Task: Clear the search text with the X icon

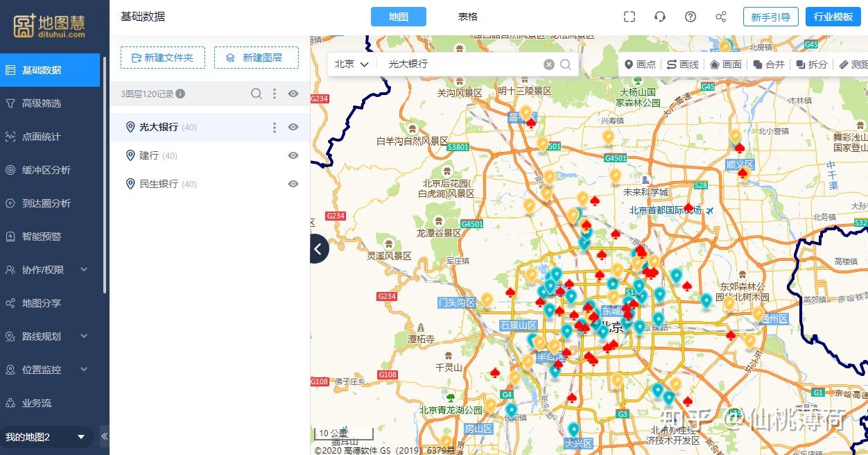Action: (549, 64)
